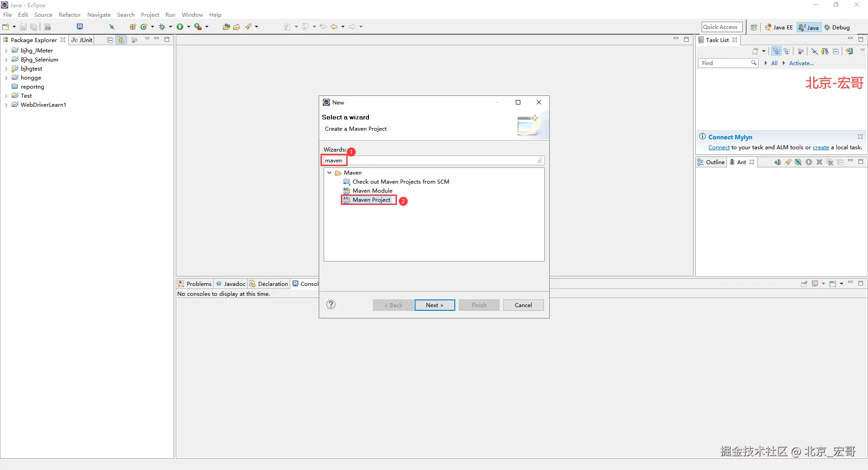Switch to the JUnit tab

point(82,40)
